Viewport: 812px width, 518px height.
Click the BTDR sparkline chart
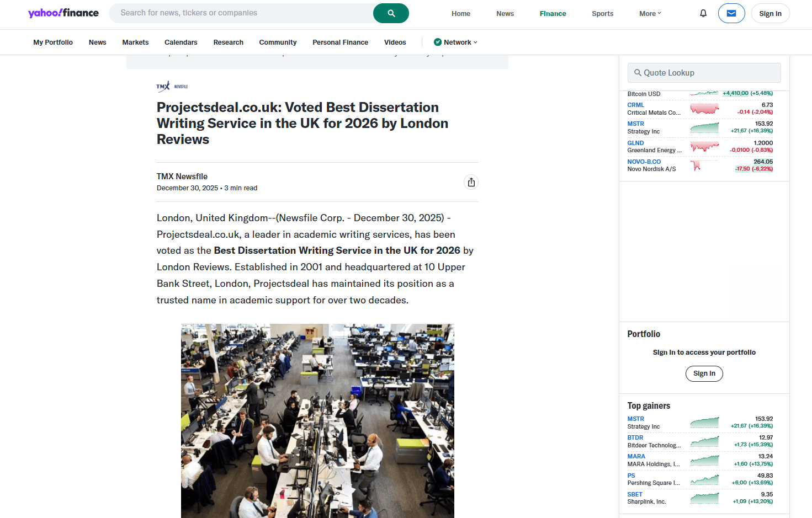[704, 441]
